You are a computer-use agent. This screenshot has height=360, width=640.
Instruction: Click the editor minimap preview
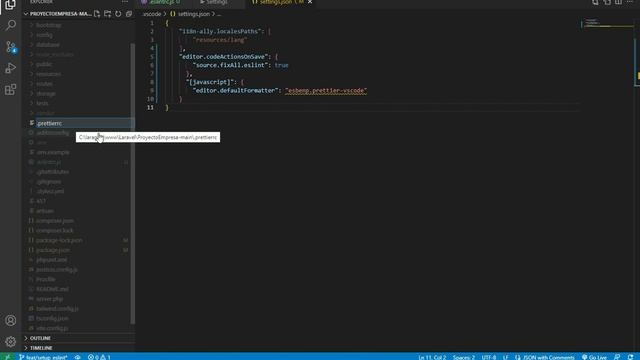pyautogui.click(x=607, y=23)
